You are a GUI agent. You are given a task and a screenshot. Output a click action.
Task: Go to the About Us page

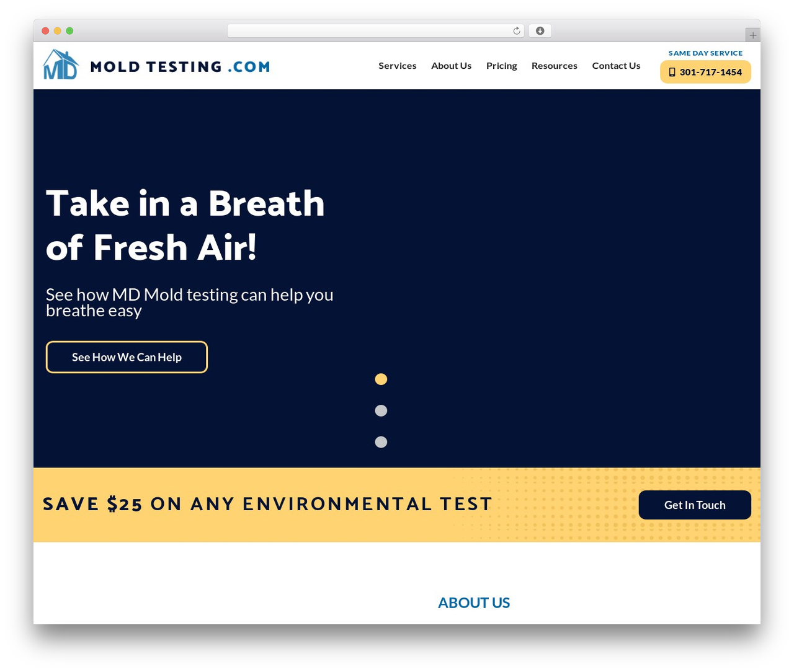(451, 66)
